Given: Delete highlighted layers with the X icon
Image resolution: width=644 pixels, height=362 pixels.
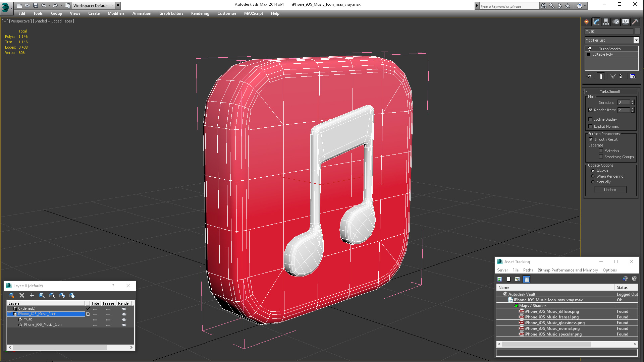Looking at the screenshot, I should (x=22, y=295).
